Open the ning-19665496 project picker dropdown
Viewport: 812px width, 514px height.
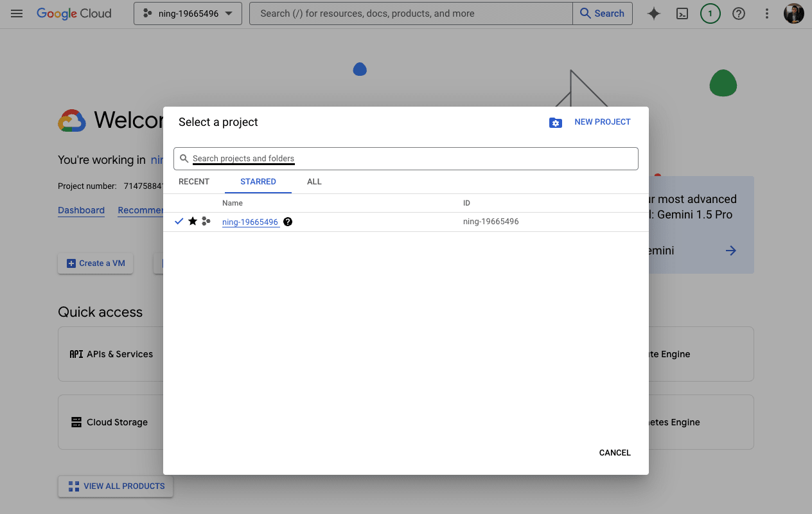pyautogui.click(x=188, y=13)
